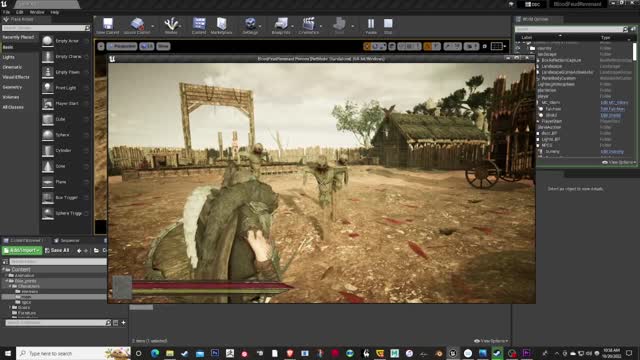
Task: Open Source Control dropdown arrow
Action: pyautogui.click(x=153, y=26)
